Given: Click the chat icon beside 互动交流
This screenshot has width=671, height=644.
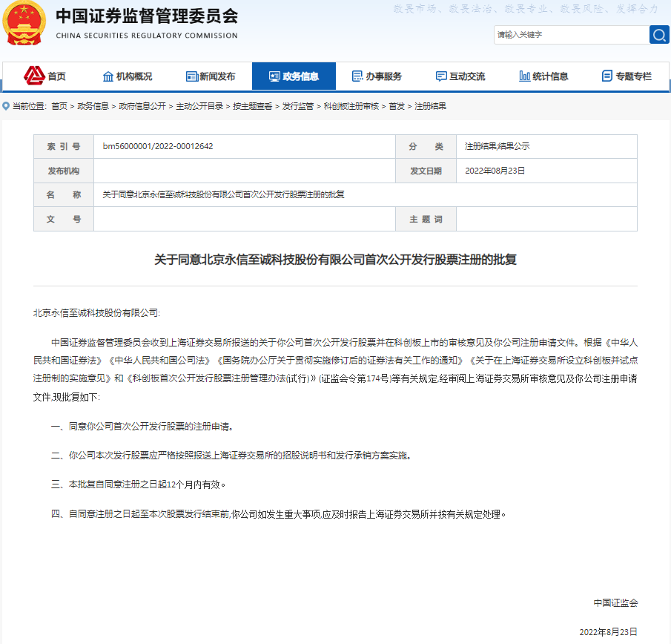Looking at the screenshot, I should tap(441, 76).
